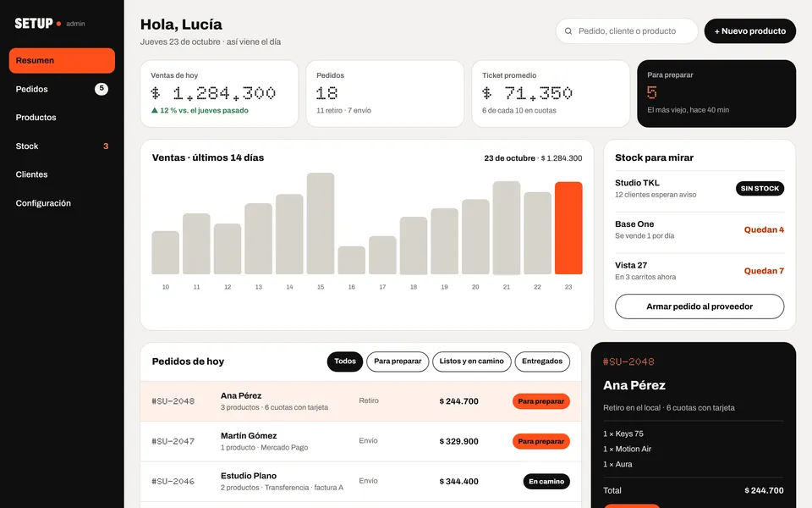Select the Todos filter
The image size is (812, 508).
345,362
